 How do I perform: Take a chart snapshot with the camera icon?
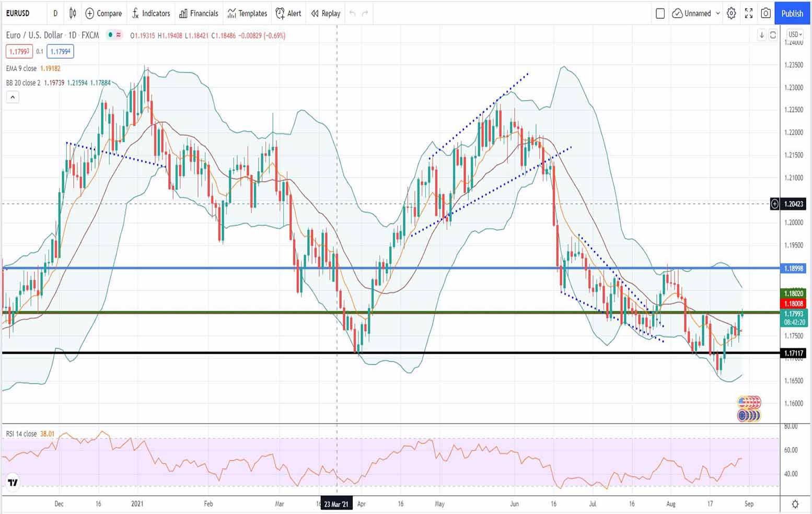[765, 13]
